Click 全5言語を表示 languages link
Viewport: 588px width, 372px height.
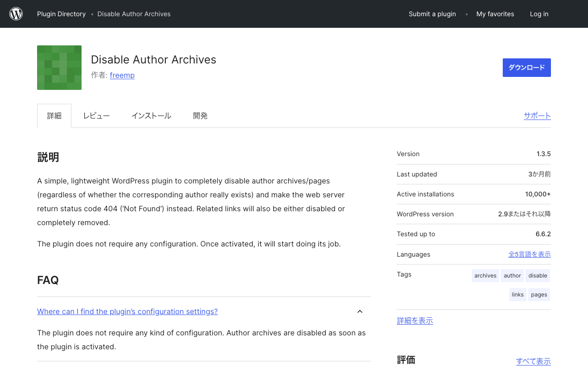(x=530, y=254)
